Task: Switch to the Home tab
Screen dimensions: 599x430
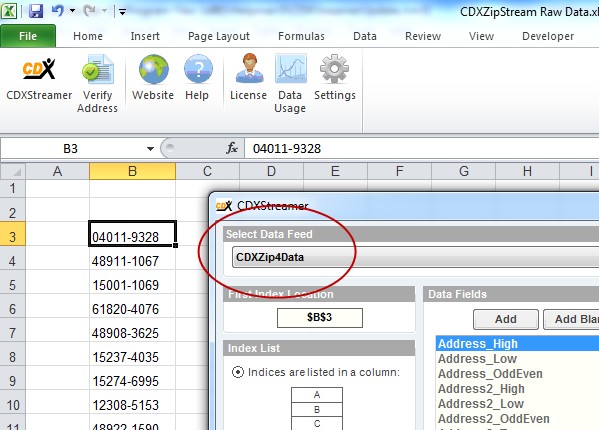Action: [x=88, y=36]
